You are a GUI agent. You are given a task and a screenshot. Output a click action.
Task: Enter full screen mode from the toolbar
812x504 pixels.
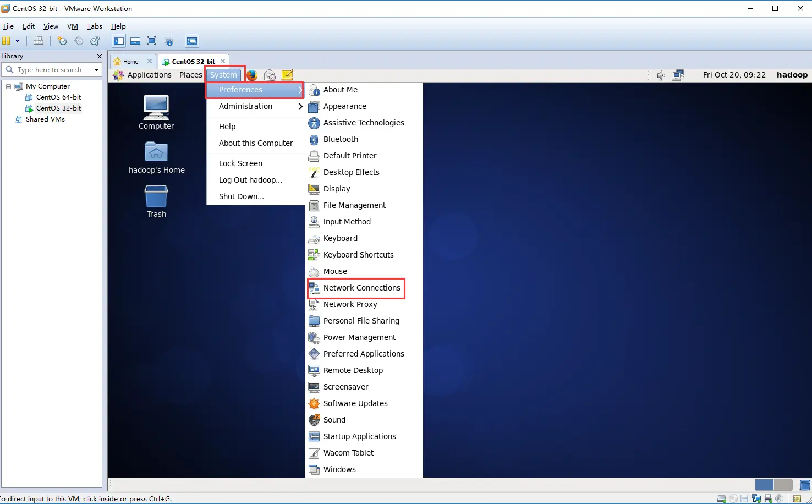(x=152, y=41)
